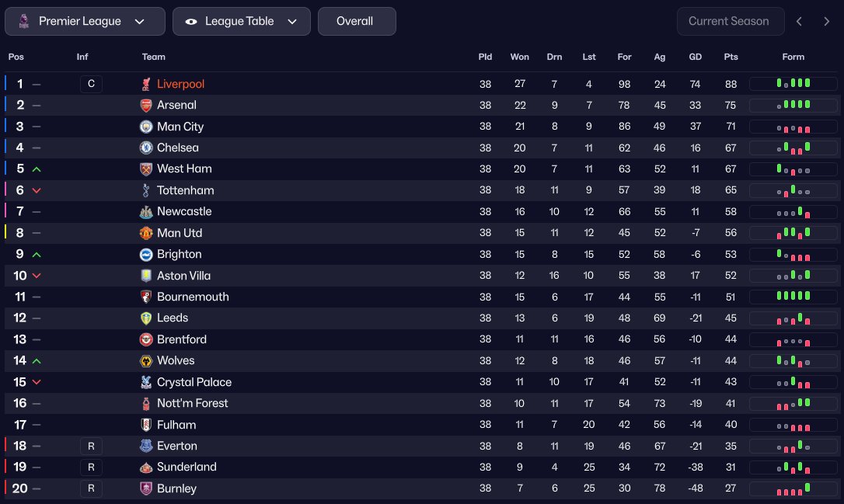Image resolution: width=844 pixels, height=504 pixels.
Task: Expand the League Table view dropdown
Action: [x=241, y=22]
